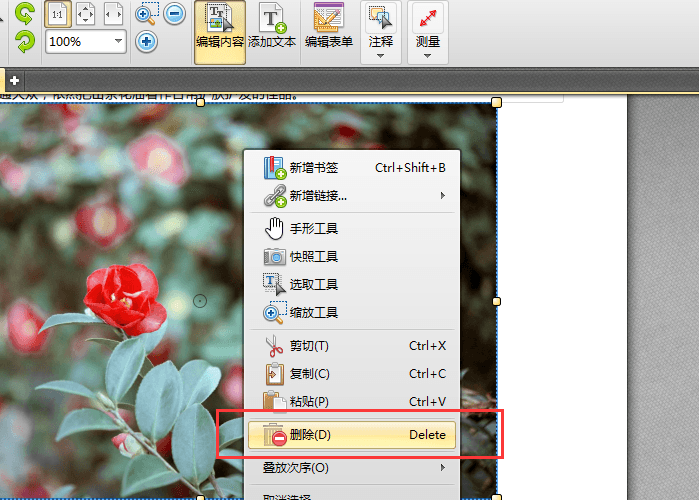This screenshot has height=500, width=699.
Task: Click the 新增链接 chain link icon
Action: click(x=275, y=196)
